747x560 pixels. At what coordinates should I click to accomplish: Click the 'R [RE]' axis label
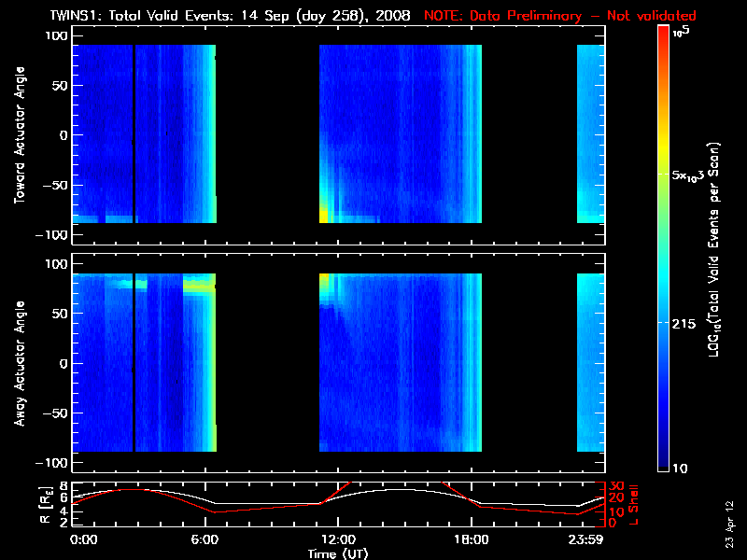pyautogui.click(x=45, y=505)
